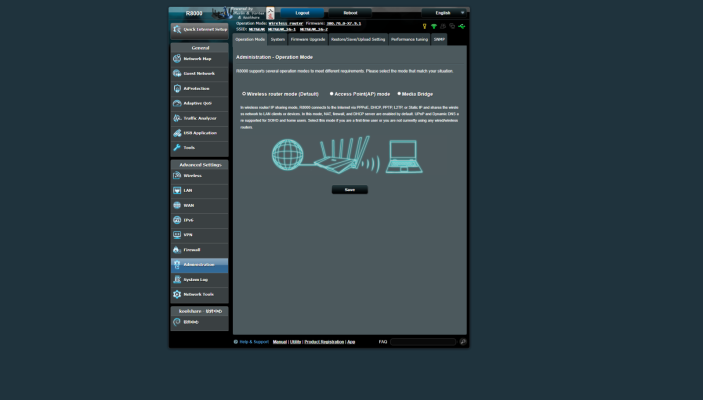Click the first SSID link NETGEAR
703x400 pixels.
point(257,29)
